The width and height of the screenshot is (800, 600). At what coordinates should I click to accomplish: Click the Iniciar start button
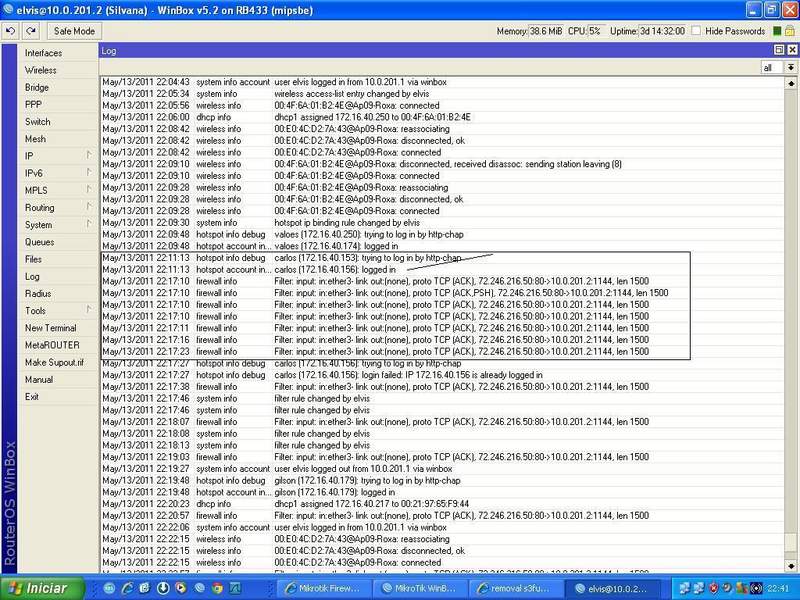pyautogui.click(x=42, y=588)
